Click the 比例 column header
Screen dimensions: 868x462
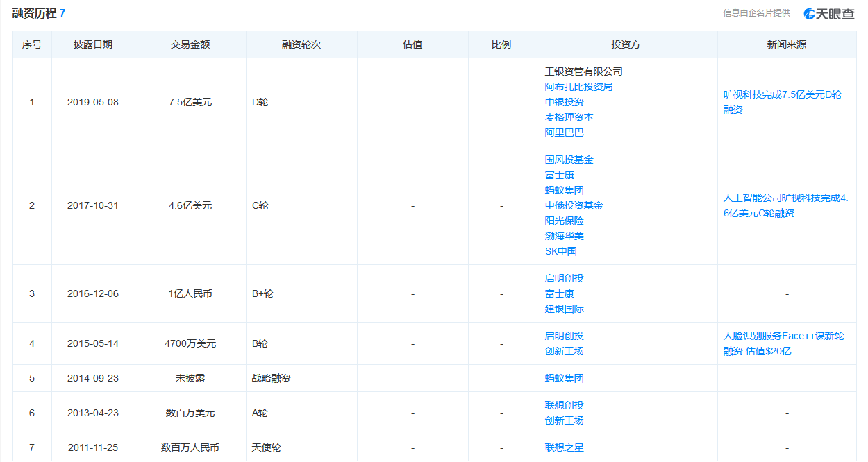pyautogui.click(x=501, y=44)
